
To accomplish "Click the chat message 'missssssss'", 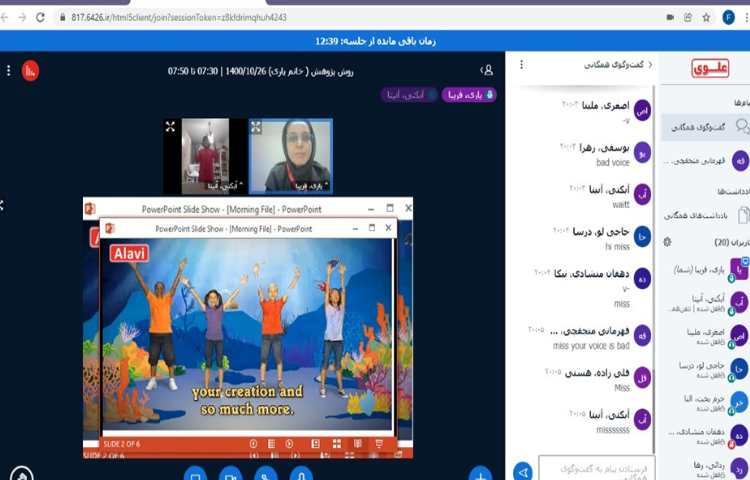I will click(613, 430).
